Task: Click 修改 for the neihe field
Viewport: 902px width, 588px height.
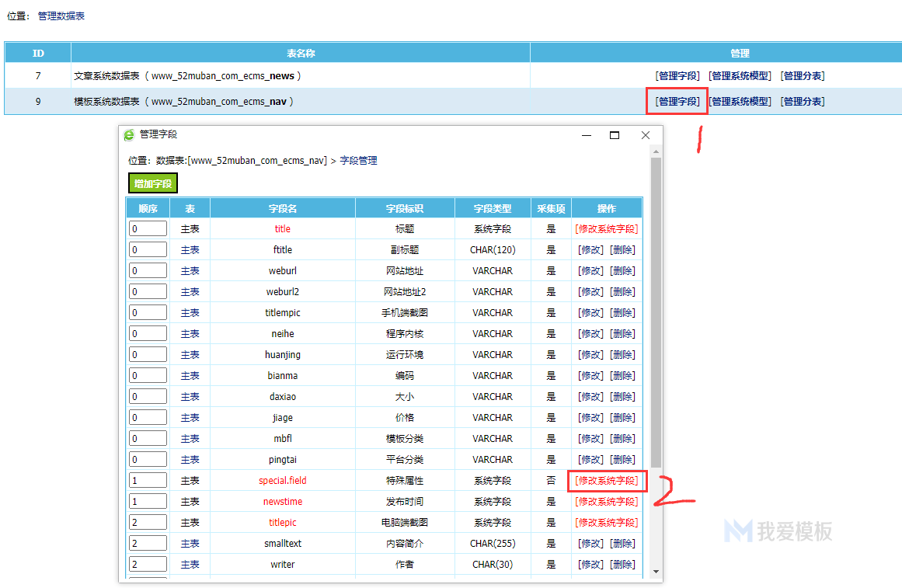Action: pyautogui.click(x=590, y=334)
